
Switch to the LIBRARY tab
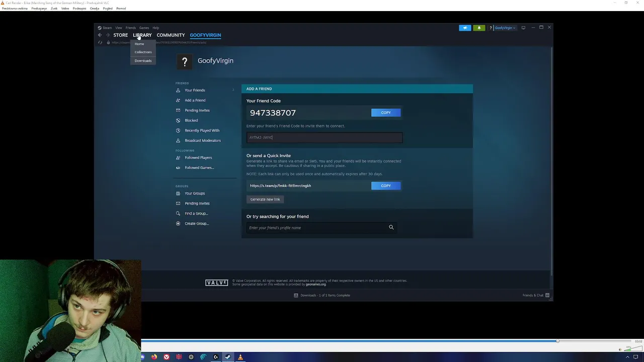pos(142,35)
